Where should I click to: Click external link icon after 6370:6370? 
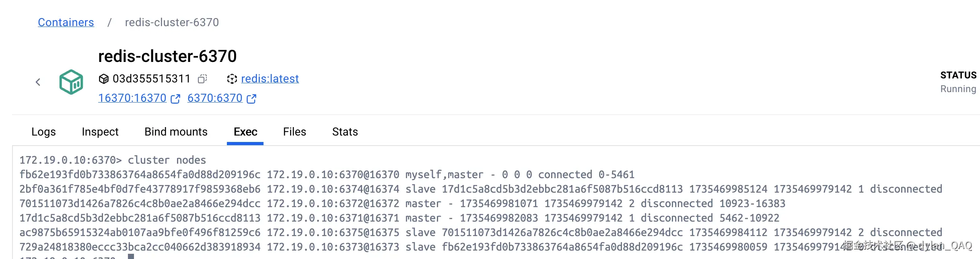[x=251, y=99]
